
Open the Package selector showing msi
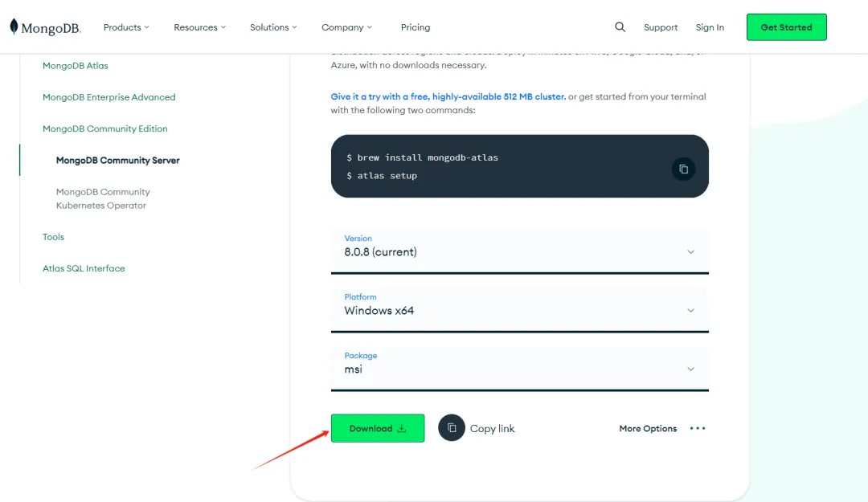(x=519, y=369)
